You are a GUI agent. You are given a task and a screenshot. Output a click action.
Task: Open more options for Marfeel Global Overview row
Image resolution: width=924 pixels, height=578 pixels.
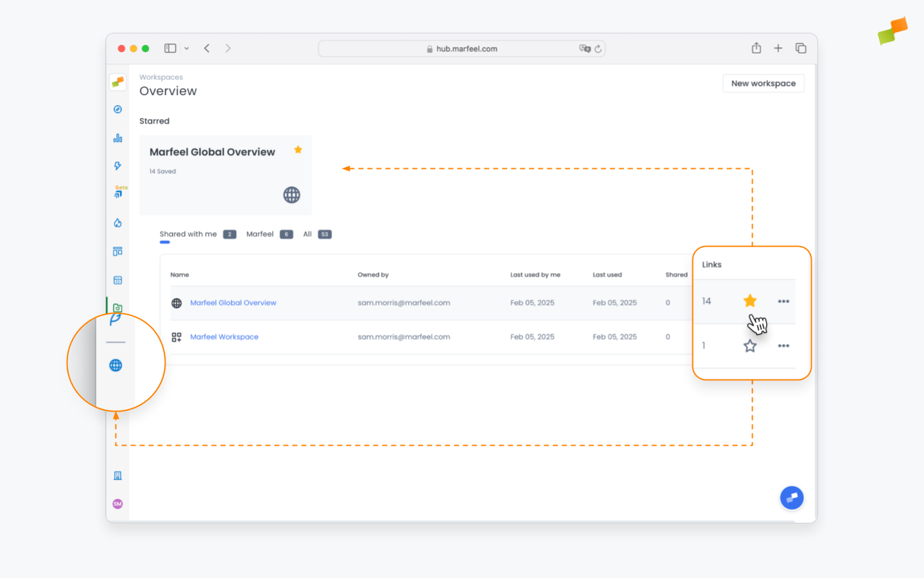pos(783,301)
